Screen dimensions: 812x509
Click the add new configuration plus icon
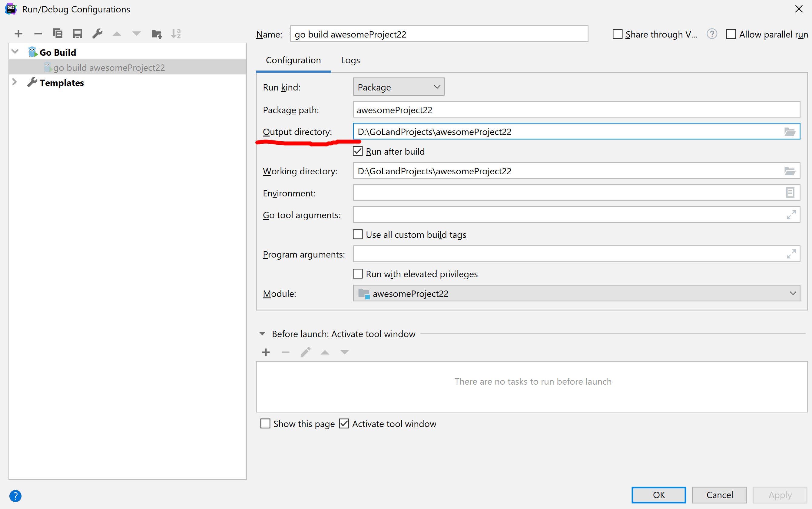click(x=18, y=34)
